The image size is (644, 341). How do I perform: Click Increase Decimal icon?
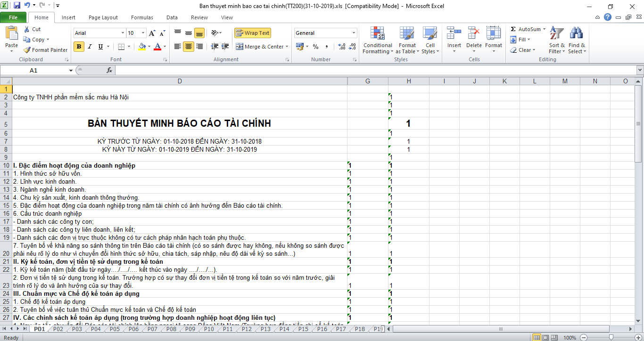tap(340, 47)
